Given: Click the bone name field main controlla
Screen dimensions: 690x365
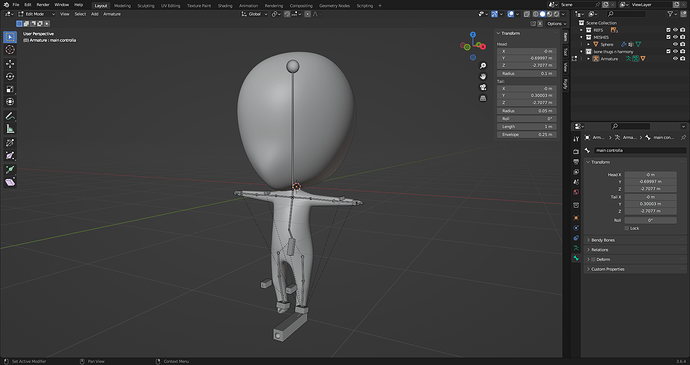Looking at the screenshot, I should pyautogui.click(x=640, y=150).
